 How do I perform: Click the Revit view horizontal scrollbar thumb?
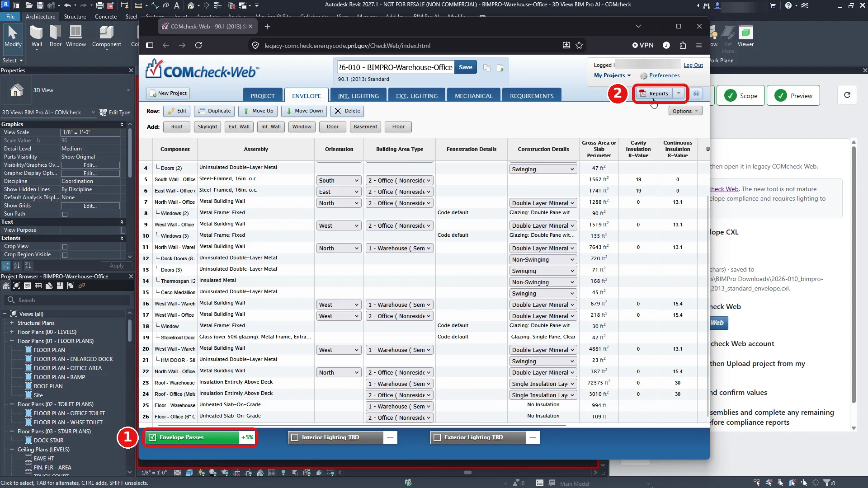click(x=467, y=473)
